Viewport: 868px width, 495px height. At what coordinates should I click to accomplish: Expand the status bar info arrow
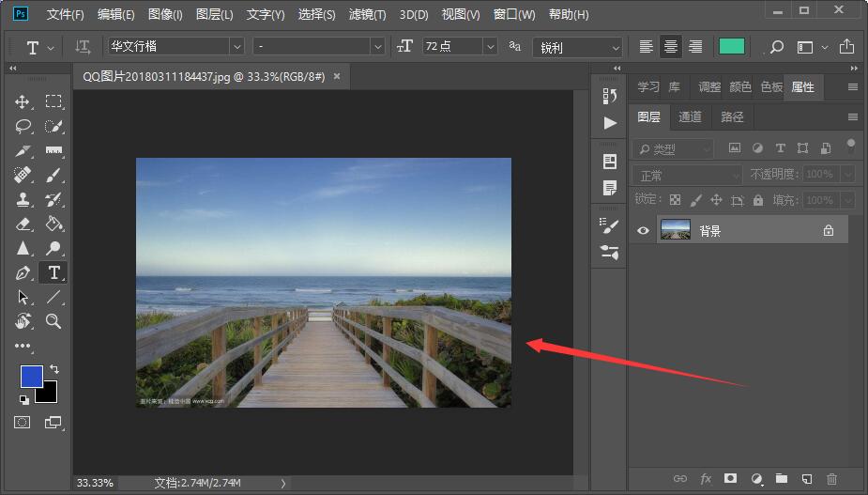point(282,484)
